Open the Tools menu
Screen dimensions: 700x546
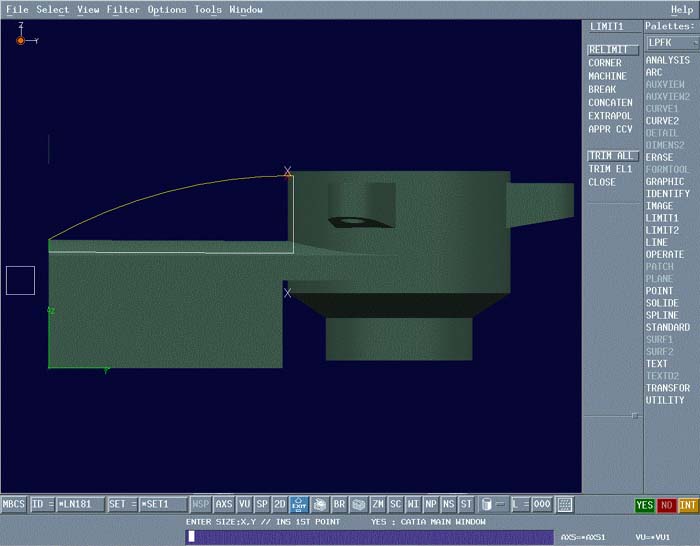(208, 9)
